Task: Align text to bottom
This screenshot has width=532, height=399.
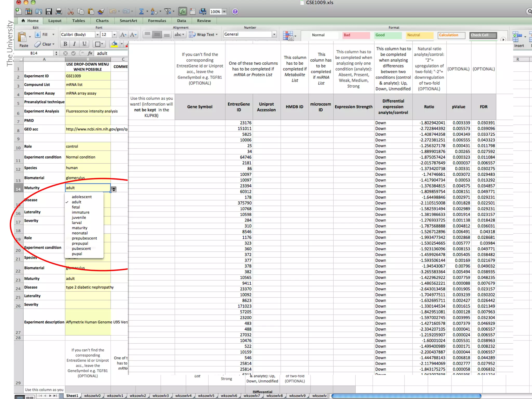Action: point(167,35)
